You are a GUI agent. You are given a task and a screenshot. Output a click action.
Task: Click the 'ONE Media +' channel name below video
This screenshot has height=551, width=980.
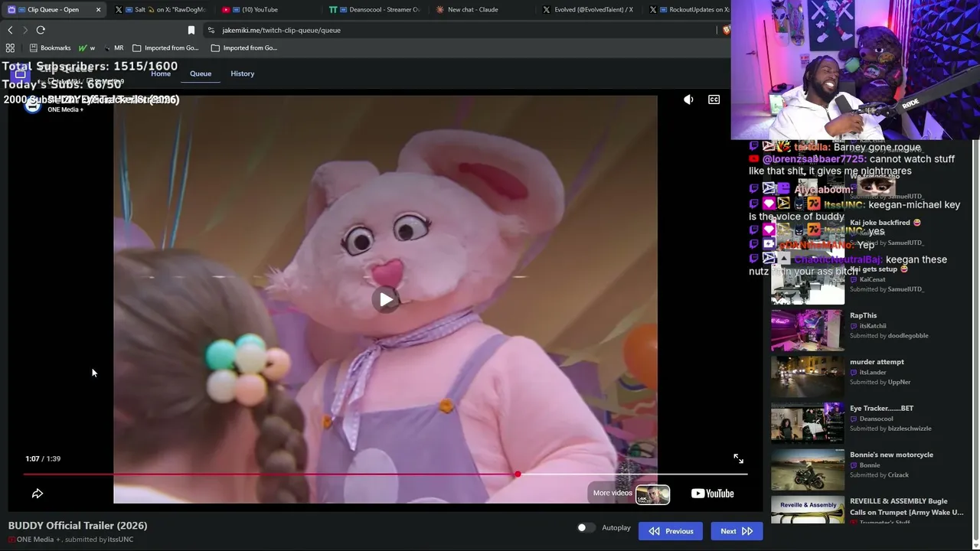point(38,540)
